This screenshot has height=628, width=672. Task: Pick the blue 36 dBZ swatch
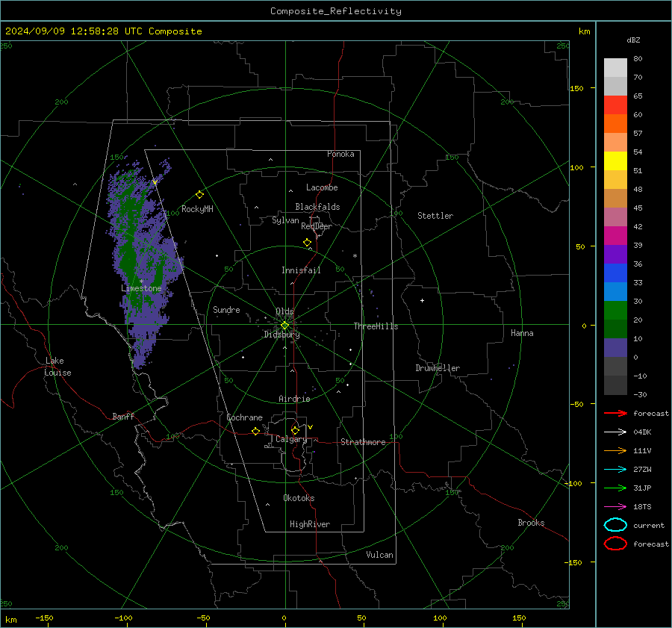coord(615,273)
